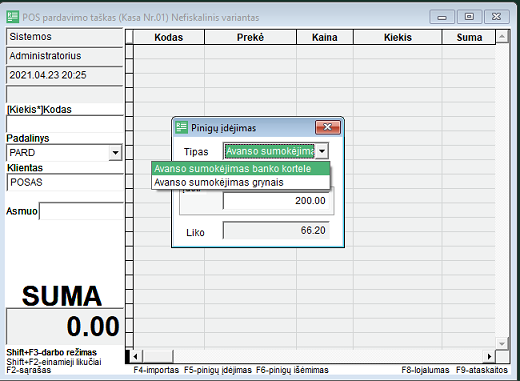
Task: Minimize the POS pardavimo taškas window
Action: 442,17
